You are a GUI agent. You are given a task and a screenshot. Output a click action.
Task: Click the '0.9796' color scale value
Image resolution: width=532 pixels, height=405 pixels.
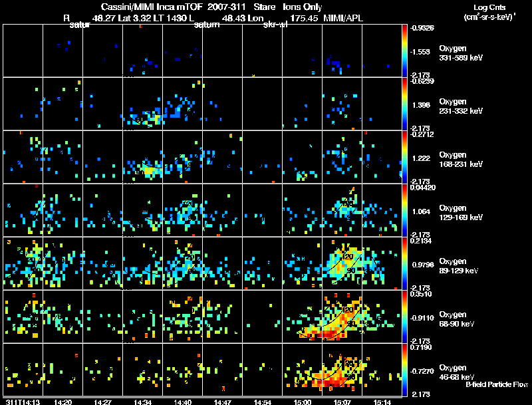click(423, 265)
